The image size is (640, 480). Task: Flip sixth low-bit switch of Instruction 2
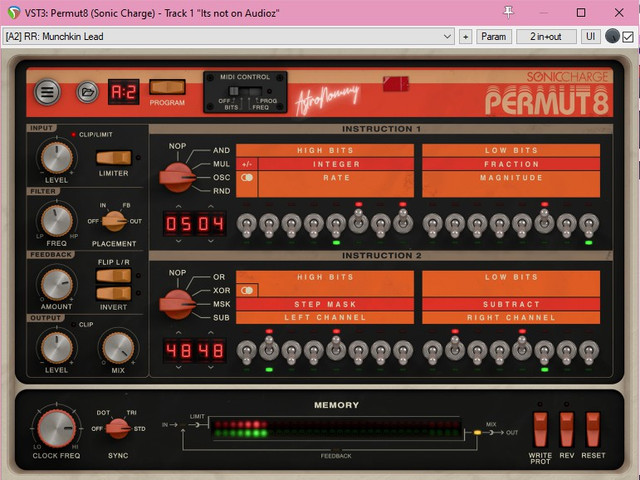[544, 352]
